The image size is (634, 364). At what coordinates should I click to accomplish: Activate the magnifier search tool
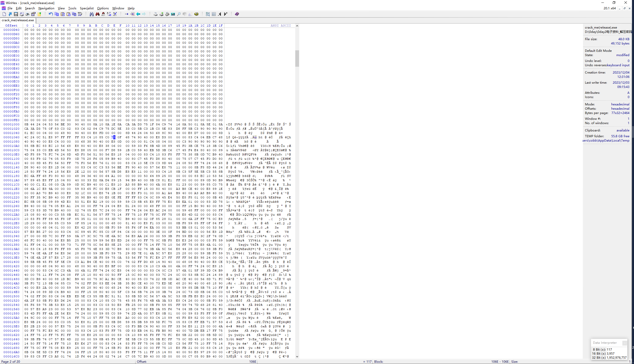point(178,14)
